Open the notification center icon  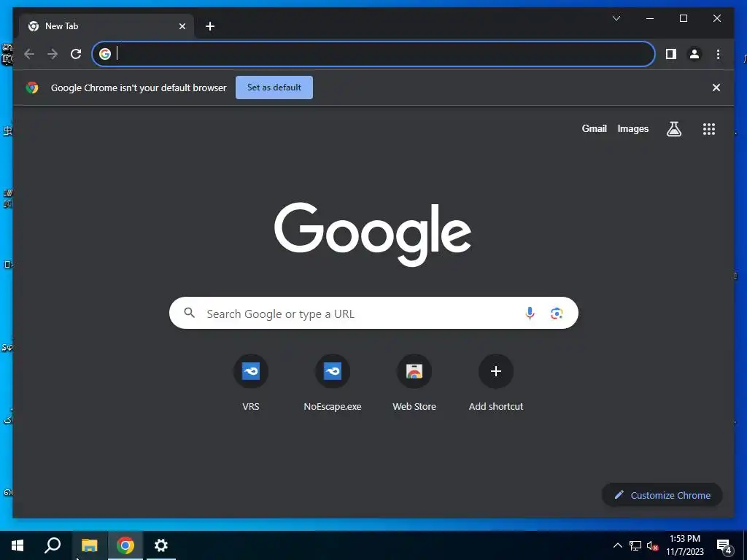point(724,546)
